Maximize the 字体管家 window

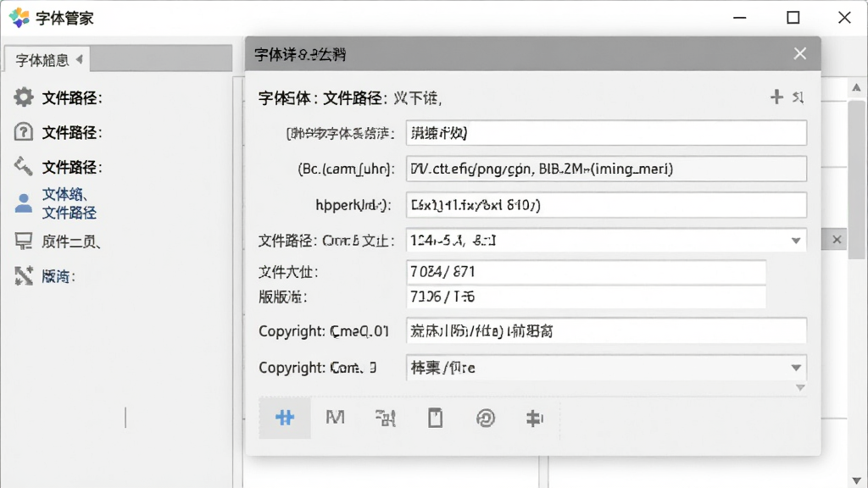(793, 18)
